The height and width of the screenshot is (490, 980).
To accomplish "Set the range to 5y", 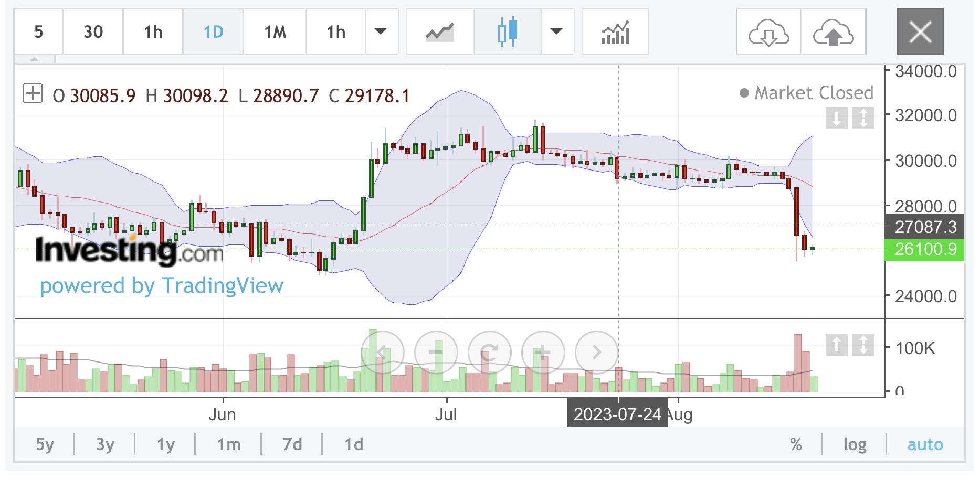I will coord(45,444).
